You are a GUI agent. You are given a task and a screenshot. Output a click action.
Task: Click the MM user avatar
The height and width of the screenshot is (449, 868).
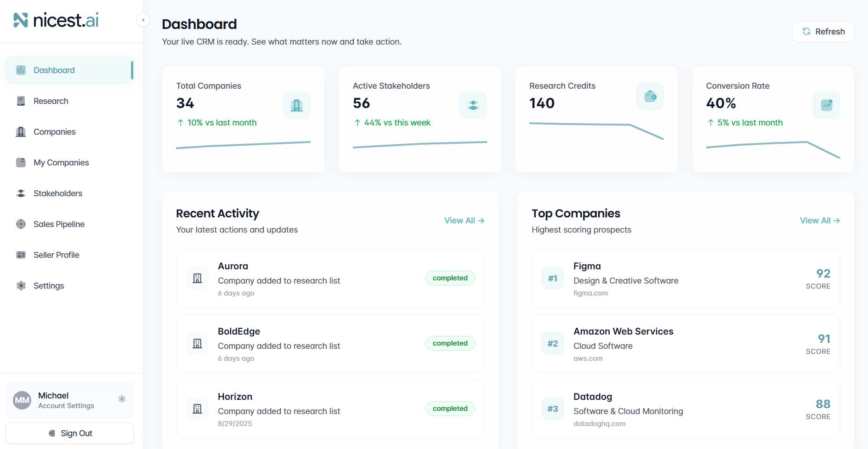[x=22, y=400]
